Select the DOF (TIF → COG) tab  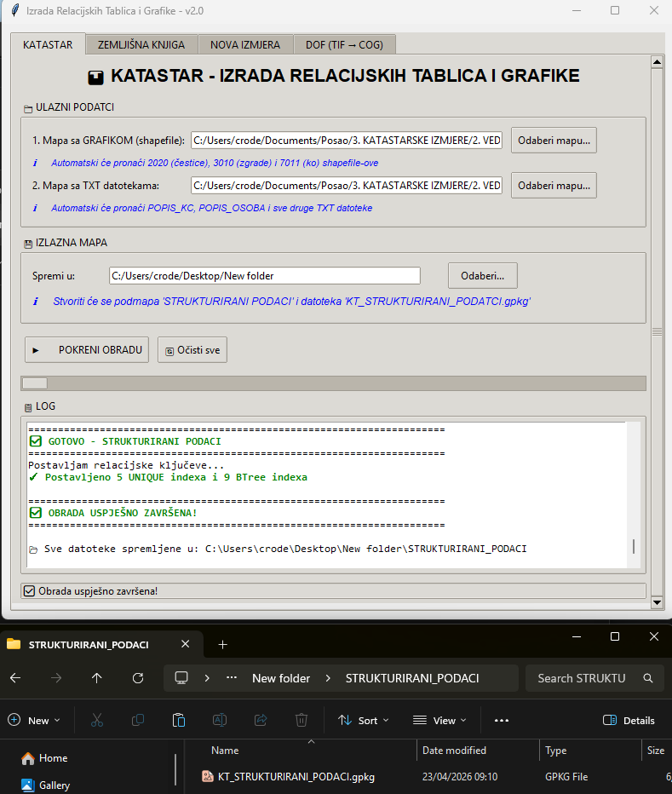point(344,44)
